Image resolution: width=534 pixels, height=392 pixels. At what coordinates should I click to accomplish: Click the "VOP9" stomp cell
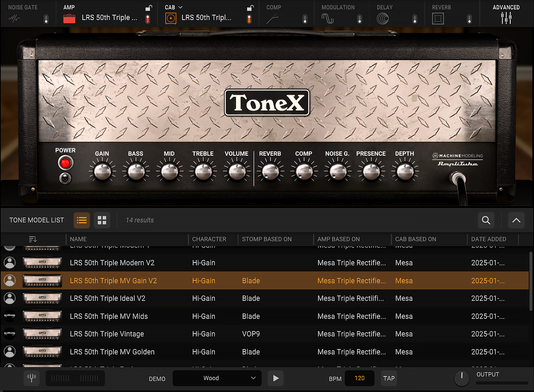[251, 334]
